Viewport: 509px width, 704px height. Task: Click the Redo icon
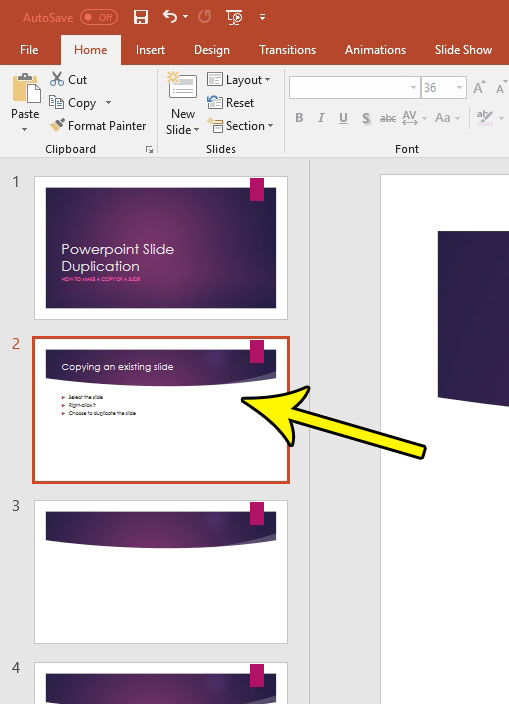click(x=205, y=17)
